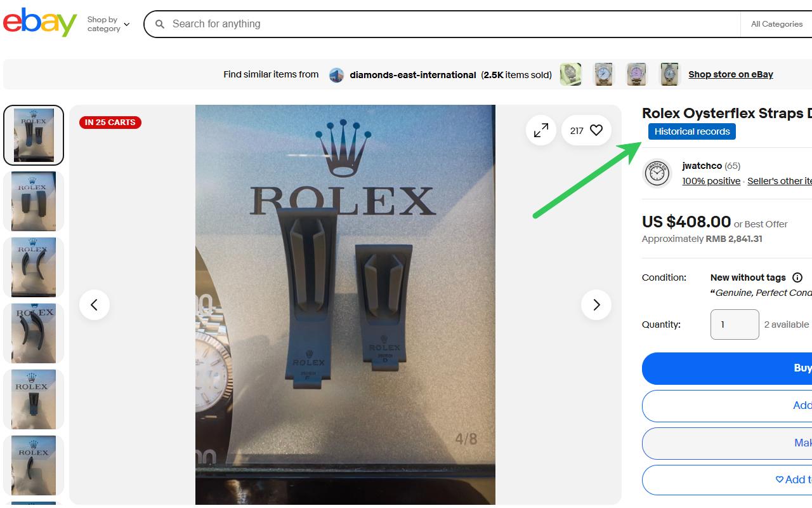Click the diamonds-east-international store avatar

click(x=336, y=75)
